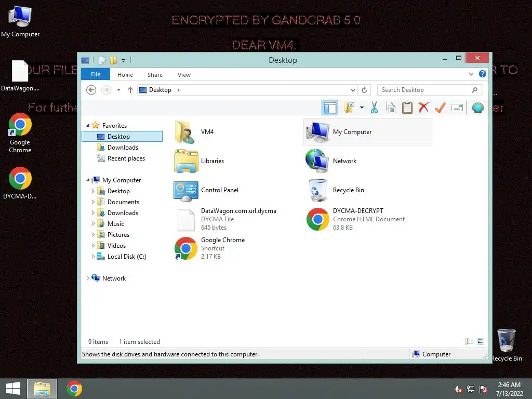Viewport: 532px width, 399px height.
Task: Click Explorer quick access properties icon
Action: (x=102, y=60)
